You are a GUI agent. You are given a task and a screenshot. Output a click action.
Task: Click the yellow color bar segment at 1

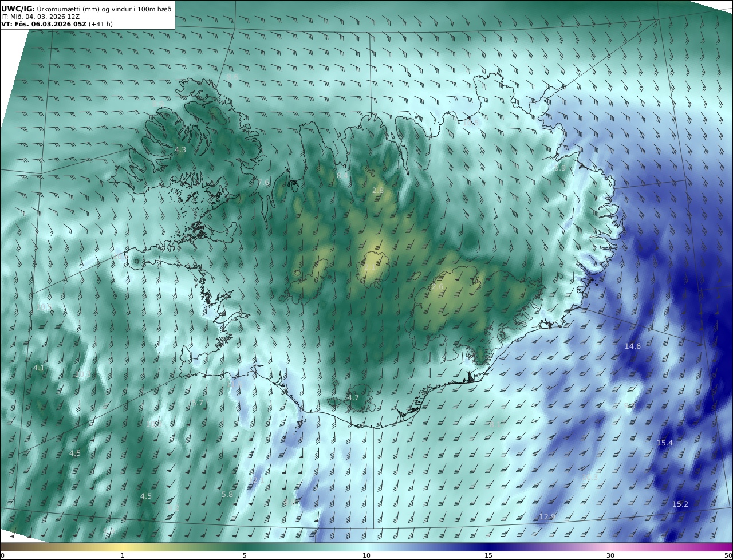pyautogui.click(x=122, y=547)
